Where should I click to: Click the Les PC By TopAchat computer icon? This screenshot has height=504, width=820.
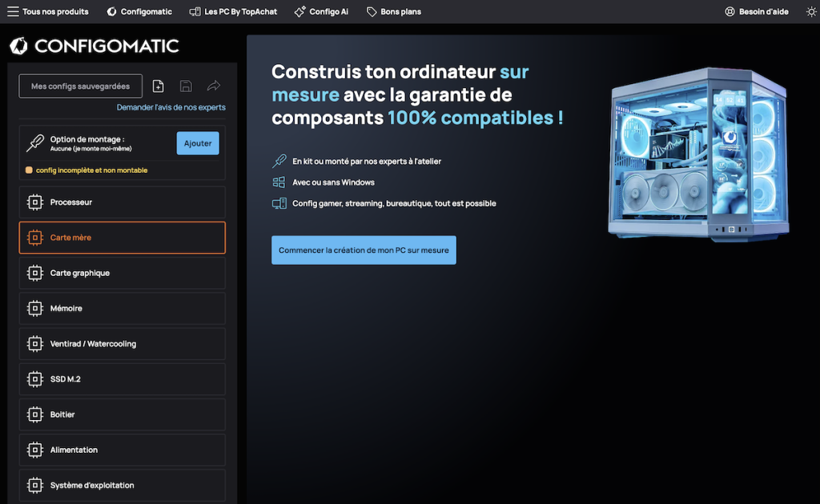click(x=195, y=11)
